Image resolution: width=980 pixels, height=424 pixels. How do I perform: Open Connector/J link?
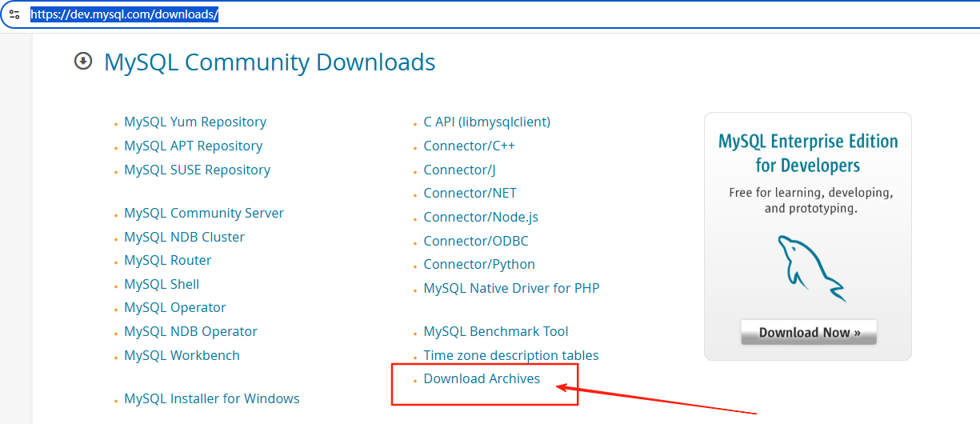click(x=460, y=170)
